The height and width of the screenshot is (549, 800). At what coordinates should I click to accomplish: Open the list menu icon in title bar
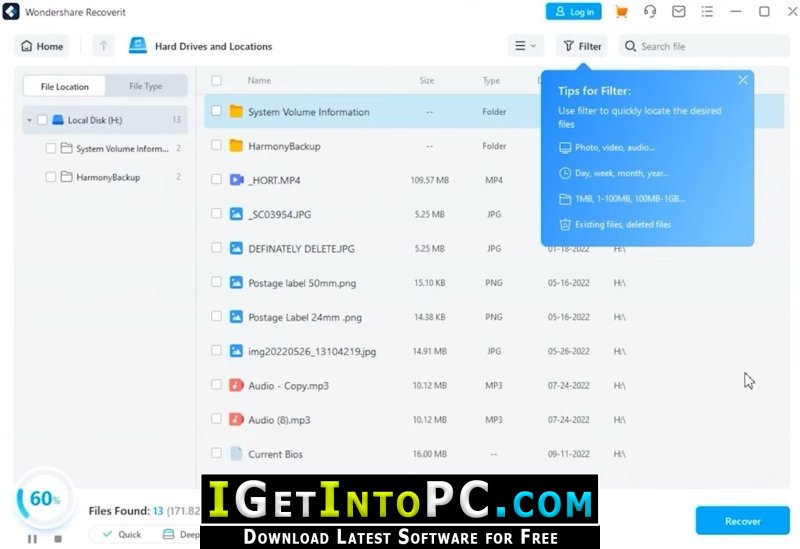pyautogui.click(x=707, y=12)
